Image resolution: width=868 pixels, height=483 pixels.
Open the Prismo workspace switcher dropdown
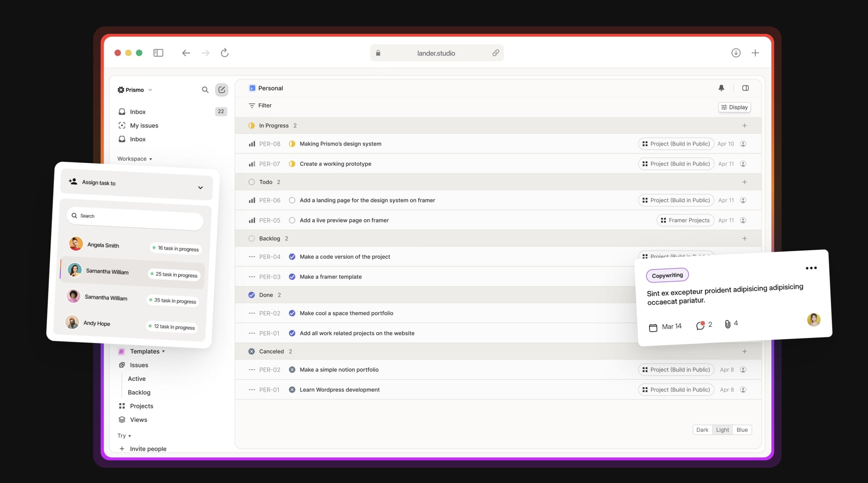pos(135,90)
